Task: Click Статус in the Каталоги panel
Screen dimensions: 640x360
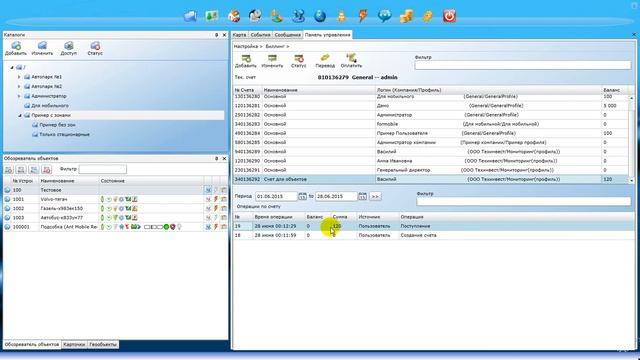Action: coord(95,48)
